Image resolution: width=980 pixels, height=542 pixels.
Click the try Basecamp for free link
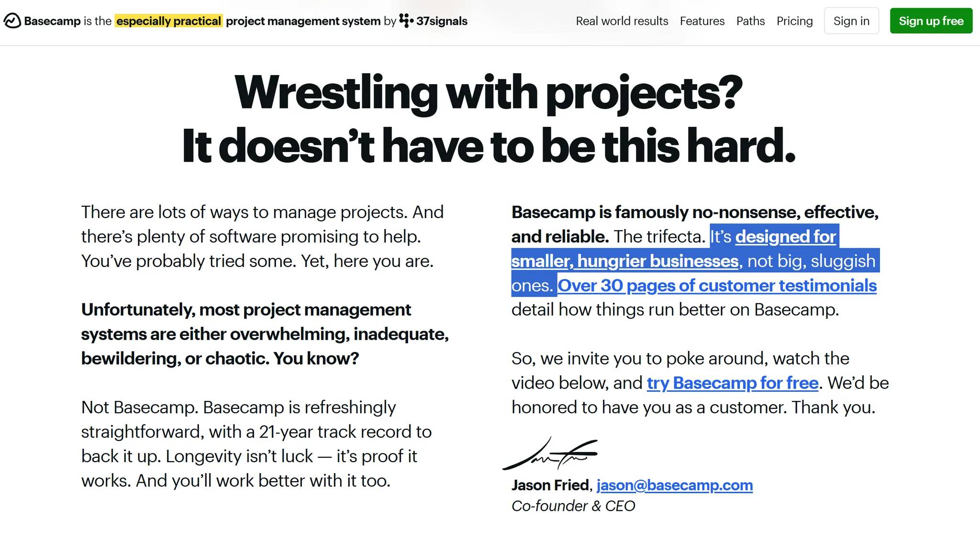pos(732,383)
